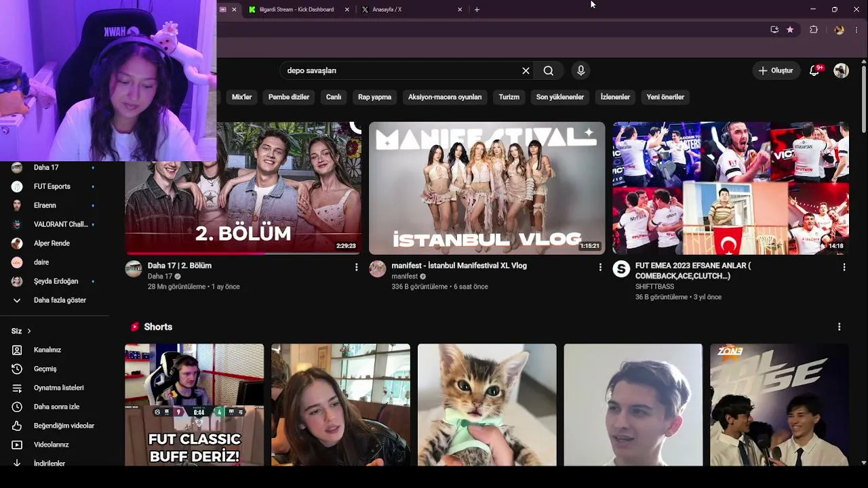Switch to the Anasayfa / X browser tab
The height and width of the screenshot is (488, 868).
[413, 9]
